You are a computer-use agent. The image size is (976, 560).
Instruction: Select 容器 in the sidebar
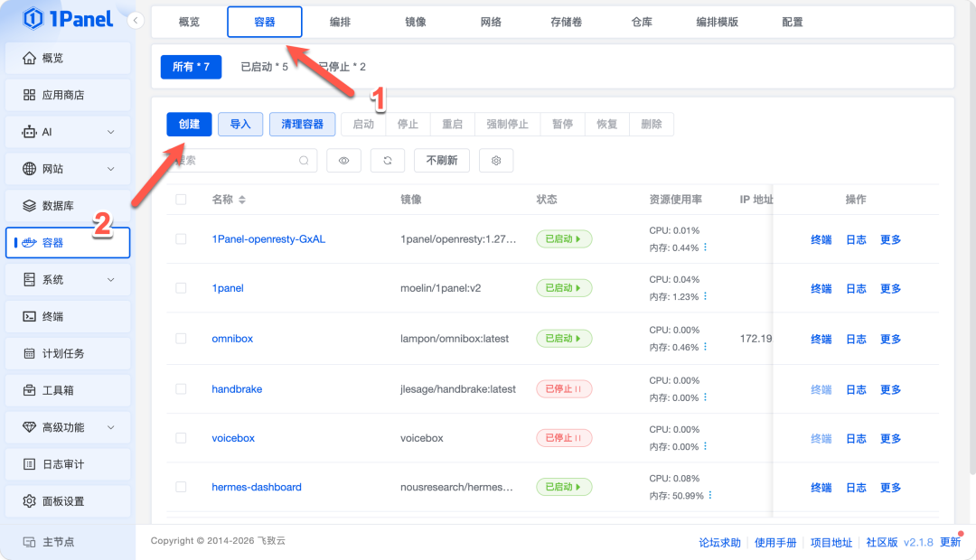point(68,243)
